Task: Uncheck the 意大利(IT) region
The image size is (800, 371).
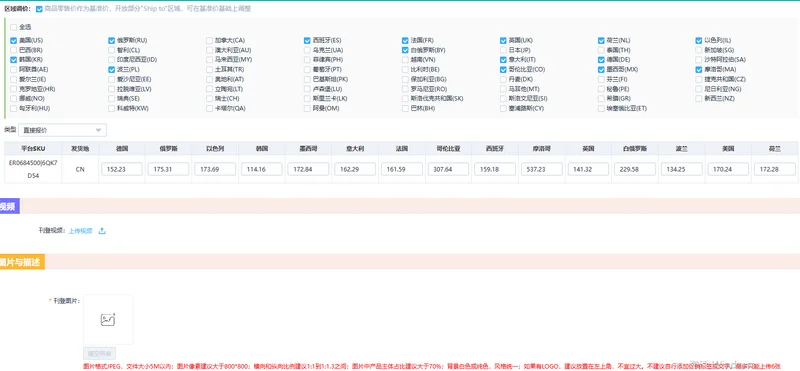Action: coord(504,60)
